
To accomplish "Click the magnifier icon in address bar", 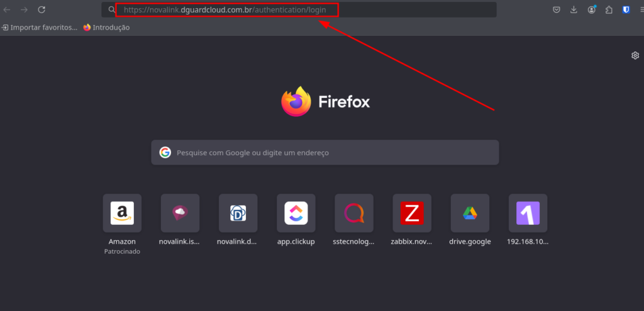I will 111,9.
